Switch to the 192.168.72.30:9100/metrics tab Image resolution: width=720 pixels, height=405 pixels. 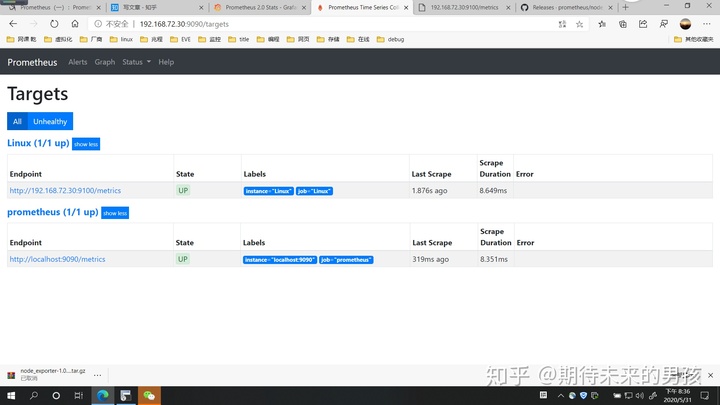(464, 7)
